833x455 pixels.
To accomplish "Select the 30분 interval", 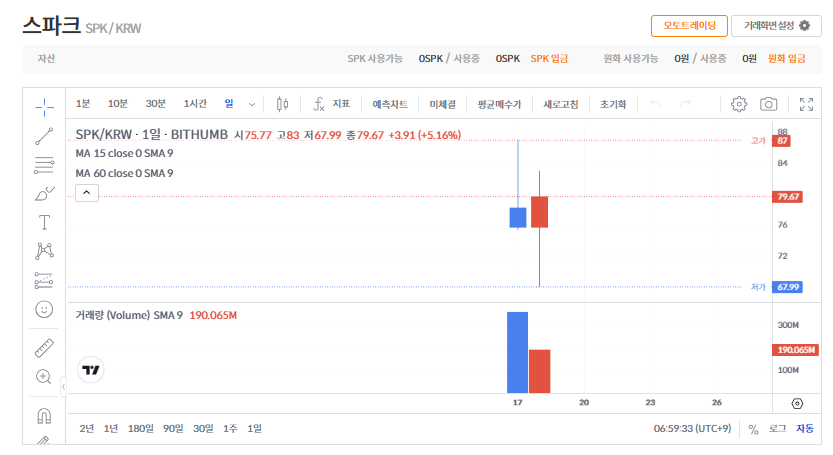I will [156, 104].
